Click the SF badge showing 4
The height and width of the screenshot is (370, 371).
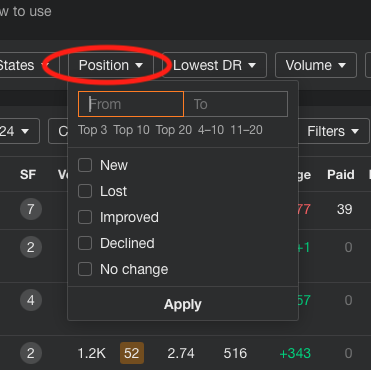[x=31, y=300]
